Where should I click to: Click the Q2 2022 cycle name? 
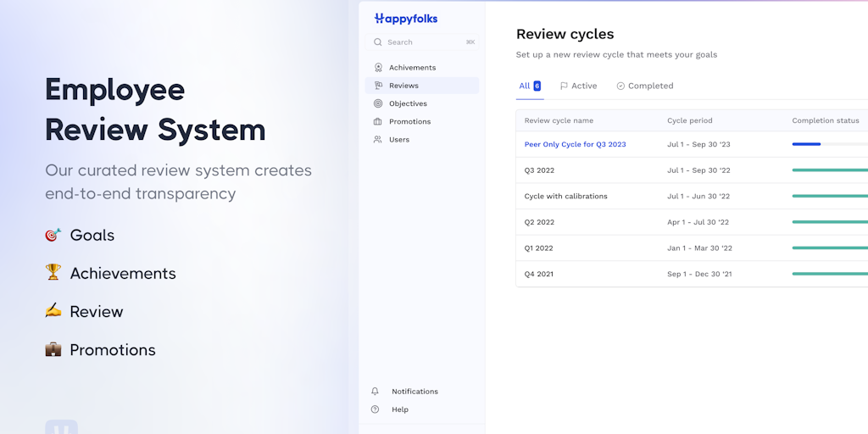tap(539, 223)
